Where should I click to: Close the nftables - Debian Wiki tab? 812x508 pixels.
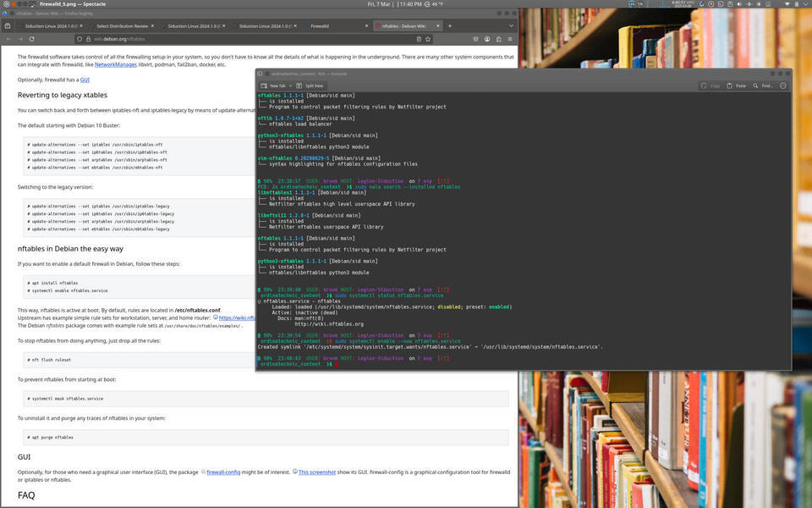pyautogui.click(x=437, y=25)
